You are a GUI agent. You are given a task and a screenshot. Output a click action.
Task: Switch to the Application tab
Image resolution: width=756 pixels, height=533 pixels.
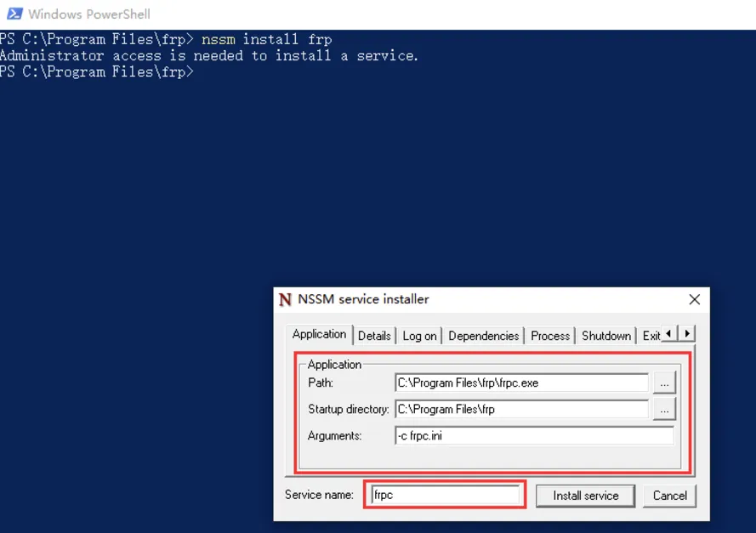319,335
